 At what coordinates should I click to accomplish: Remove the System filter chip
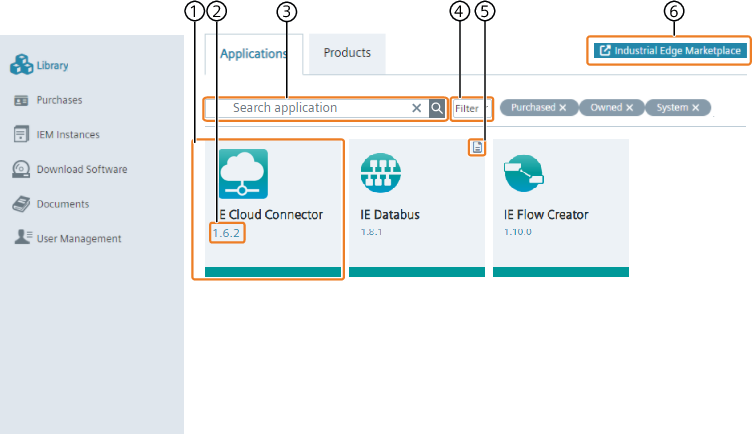point(695,108)
